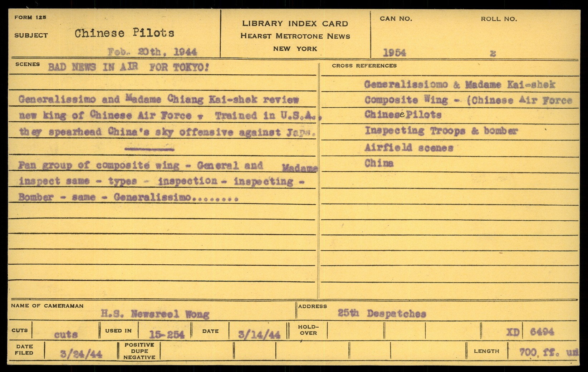This screenshot has width=588, height=372.
Task: Click the 'LIBRARY INDEX CARD' heading
Action: (x=295, y=24)
